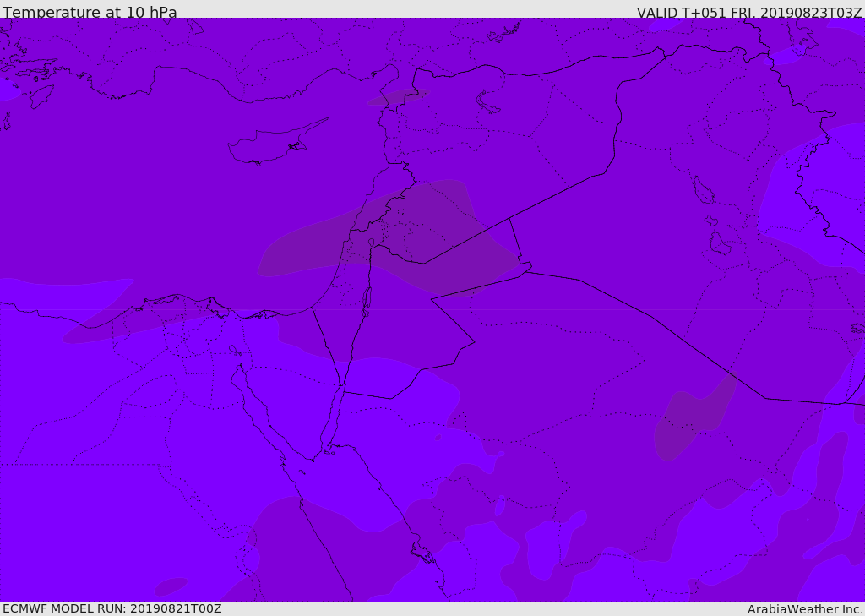Click Lake Assad in northern Syria
This screenshot has width=865, height=616.
[487, 102]
